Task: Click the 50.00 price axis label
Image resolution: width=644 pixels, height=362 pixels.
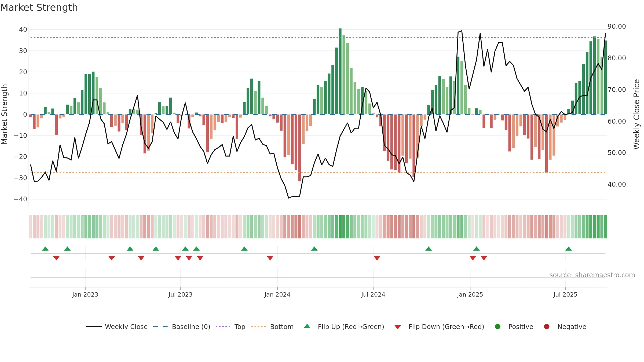Action: (x=617, y=153)
